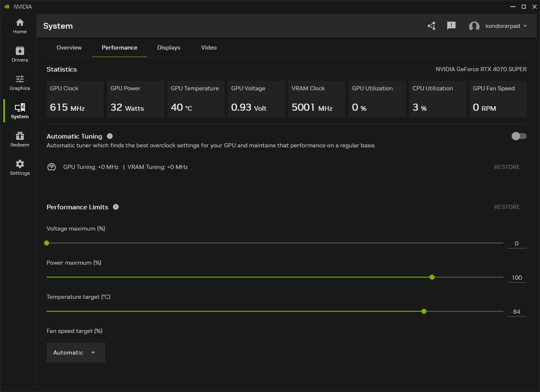540x392 pixels.
Task: Click the Performance Limits info icon
Action: coord(116,207)
